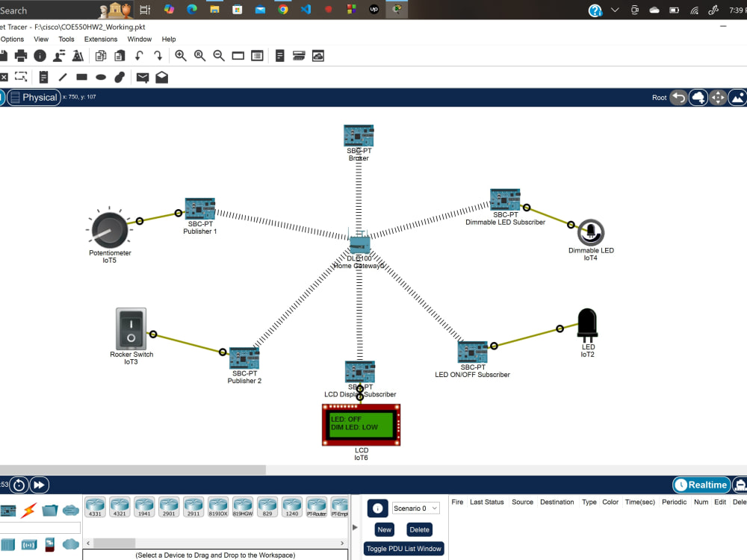Image resolution: width=747 pixels, height=560 pixels.
Task: Enter Simulation mode with the fast-forward control
Action: coord(39,485)
